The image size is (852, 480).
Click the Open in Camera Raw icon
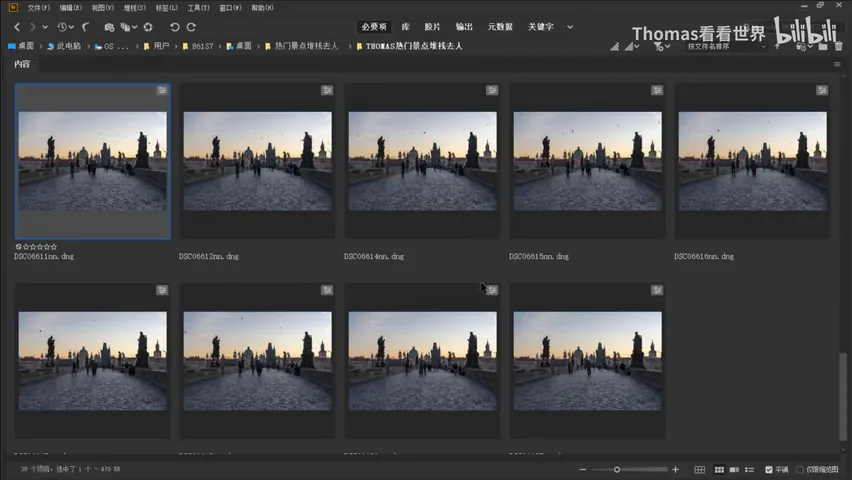(148, 27)
